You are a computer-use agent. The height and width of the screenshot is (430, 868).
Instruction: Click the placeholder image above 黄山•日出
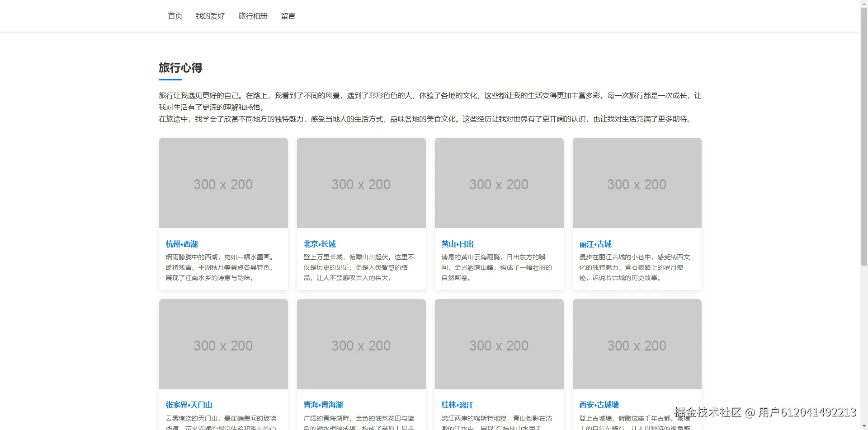point(499,183)
